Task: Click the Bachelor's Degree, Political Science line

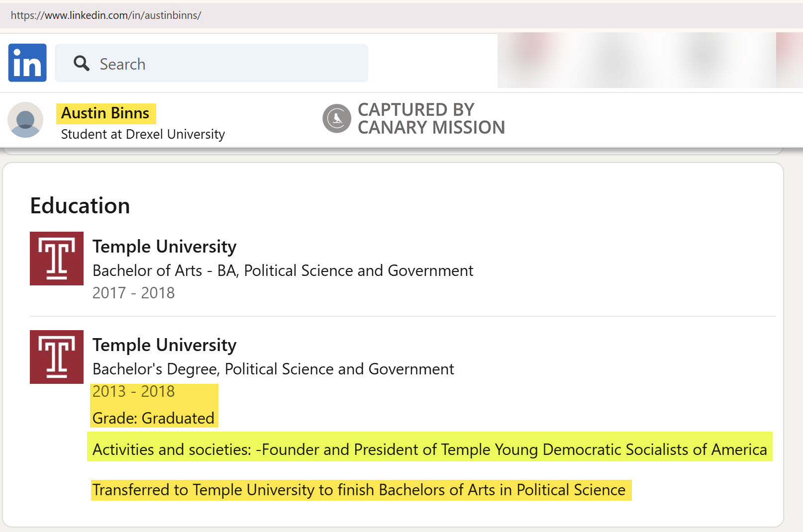Action: (273, 369)
